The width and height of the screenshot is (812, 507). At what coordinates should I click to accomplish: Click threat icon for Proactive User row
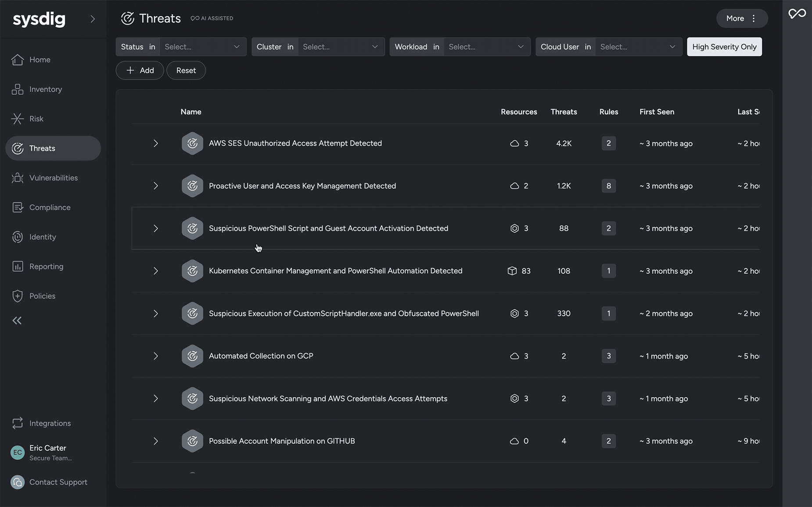click(x=192, y=186)
